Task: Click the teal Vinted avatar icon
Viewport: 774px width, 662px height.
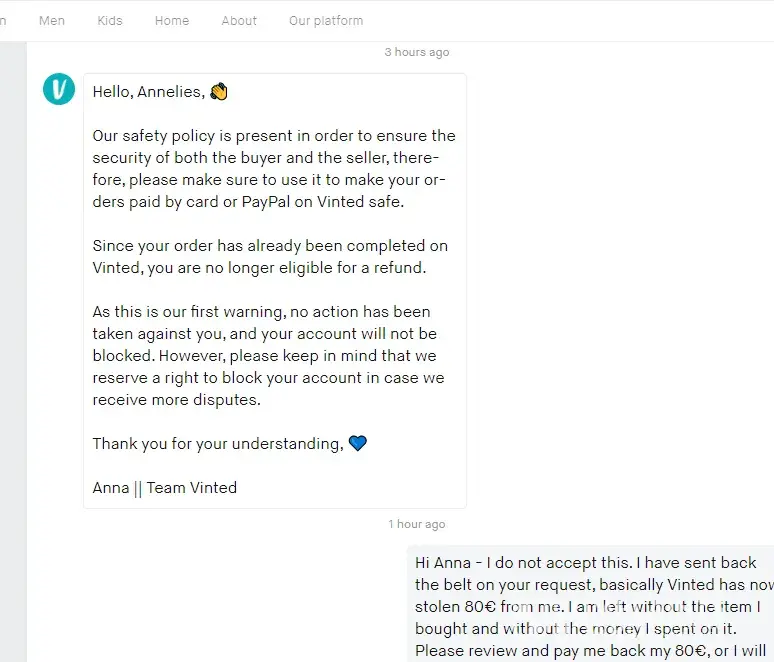Action: click(59, 89)
